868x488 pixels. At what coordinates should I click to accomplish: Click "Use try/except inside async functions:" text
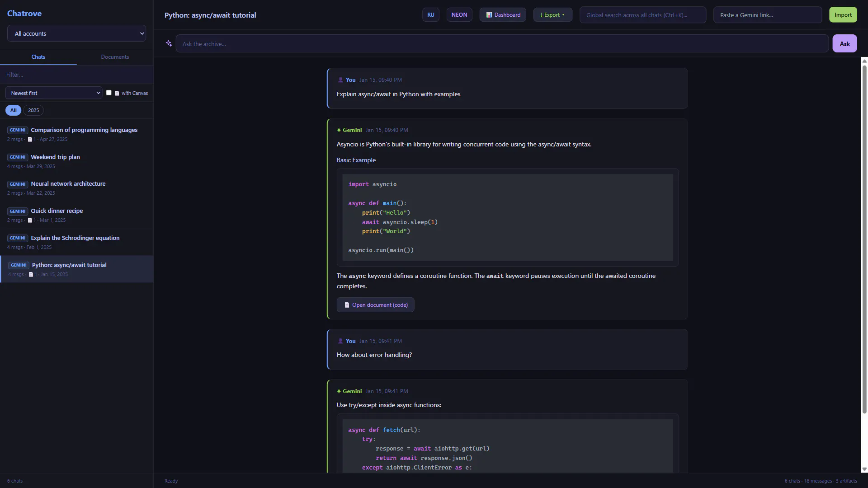389,405
